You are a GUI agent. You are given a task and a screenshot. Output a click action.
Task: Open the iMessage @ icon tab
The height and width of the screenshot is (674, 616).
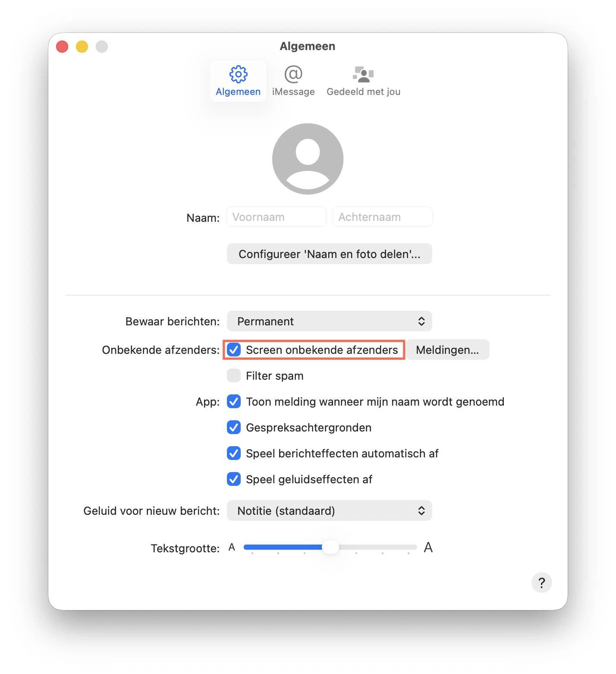click(293, 74)
